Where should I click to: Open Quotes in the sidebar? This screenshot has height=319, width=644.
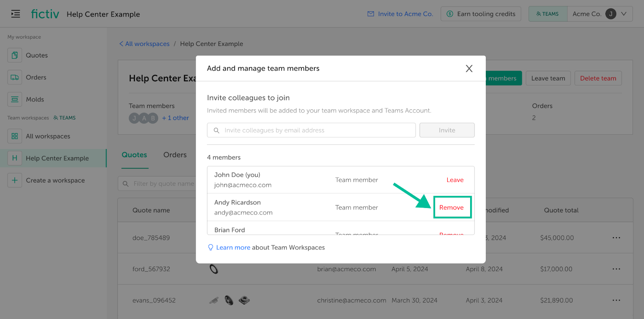[37, 55]
